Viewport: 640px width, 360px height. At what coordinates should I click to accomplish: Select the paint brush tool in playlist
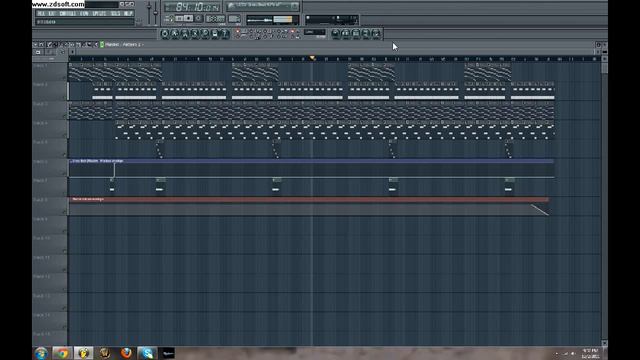point(55,44)
